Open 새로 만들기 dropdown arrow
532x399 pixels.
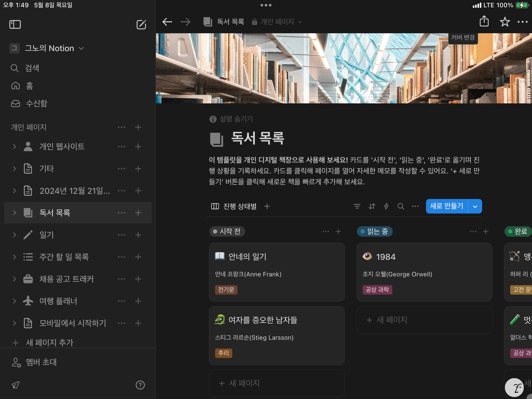(x=475, y=207)
